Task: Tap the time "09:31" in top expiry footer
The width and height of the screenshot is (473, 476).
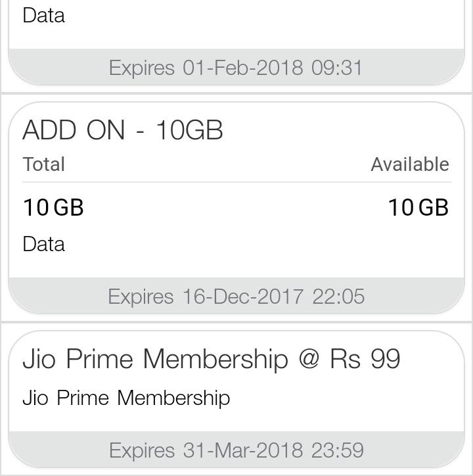Action: coord(336,68)
